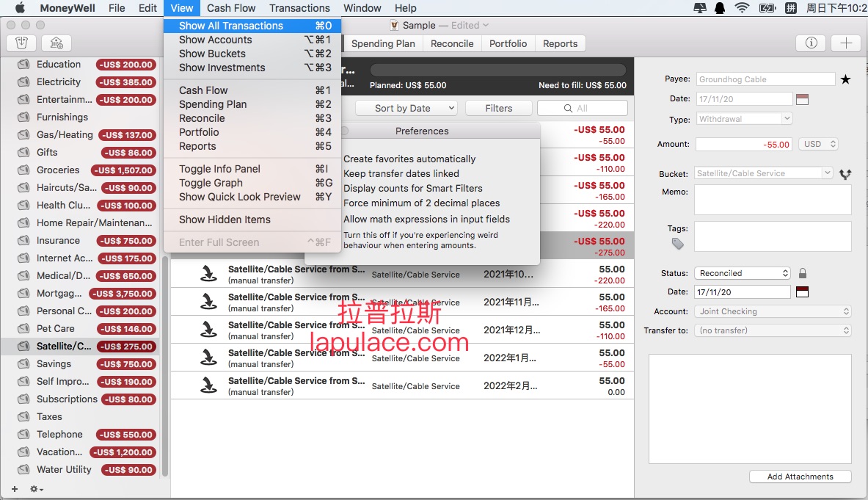The width and height of the screenshot is (868, 500).
Task: Open the calendar icon beside the greyed transaction date
Action: pos(802,99)
